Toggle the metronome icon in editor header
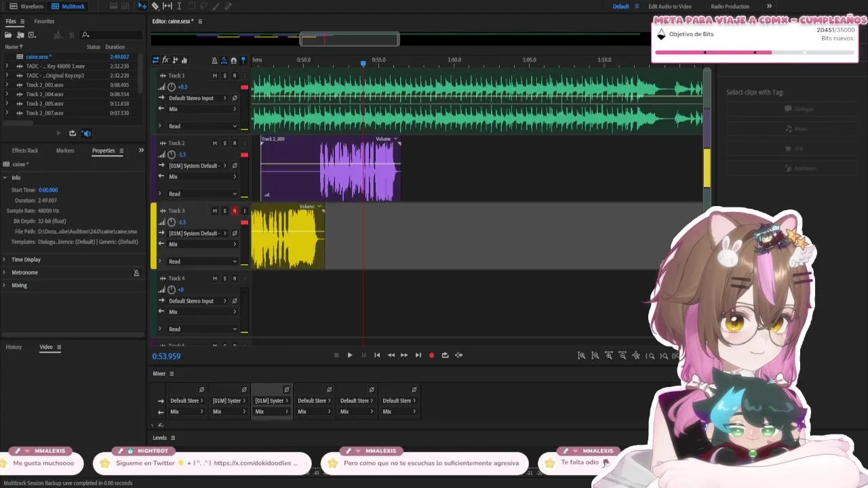This screenshot has width=868, height=488. pyautogui.click(x=215, y=60)
